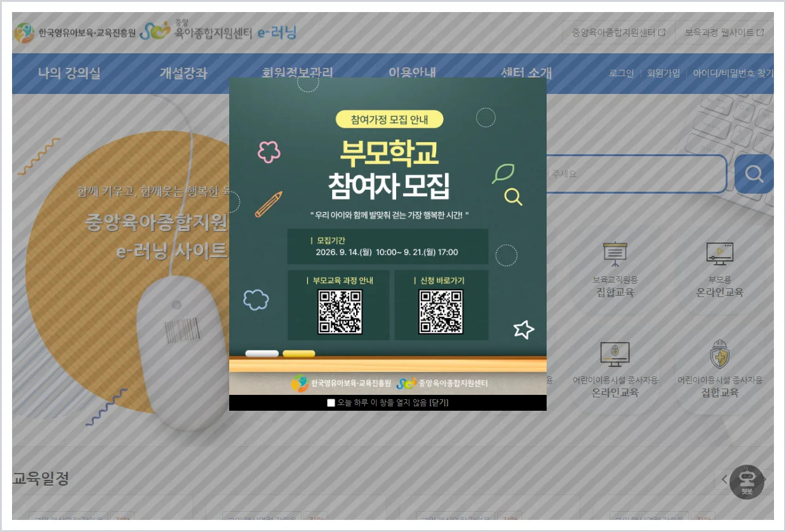Screen dimensions: 786x532
Task: Click the magnifier search button
Action: pyautogui.click(x=754, y=174)
